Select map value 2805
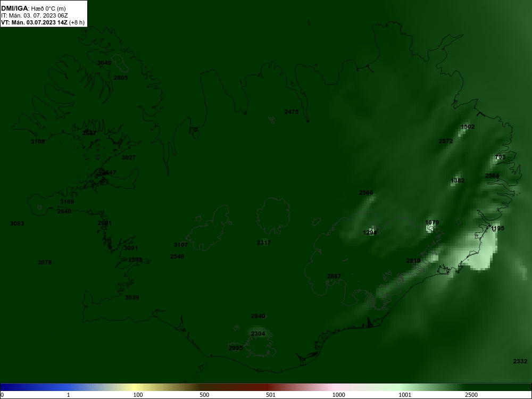 coord(121,78)
